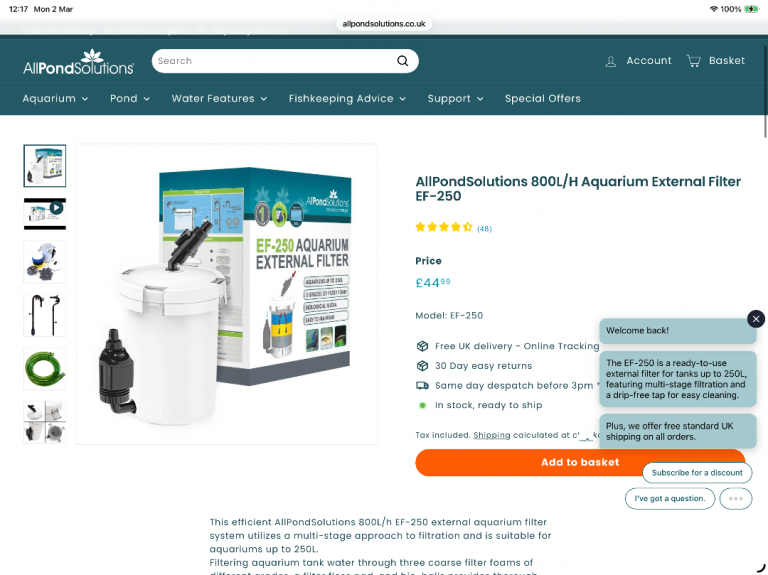The width and height of the screenshot is (768, 575).
Task: Expand the Aquarium dropdown menu
Action: [x=55, y=98]
